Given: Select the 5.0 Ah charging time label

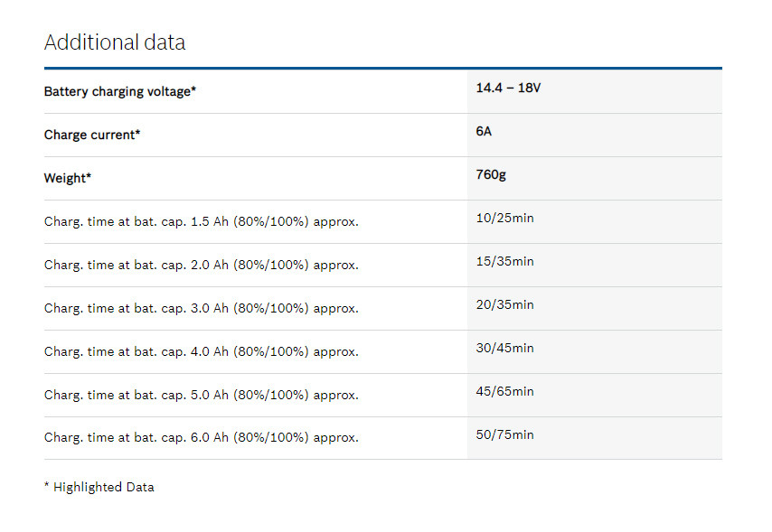Looking at the screenshot, I should click(202, 395).
